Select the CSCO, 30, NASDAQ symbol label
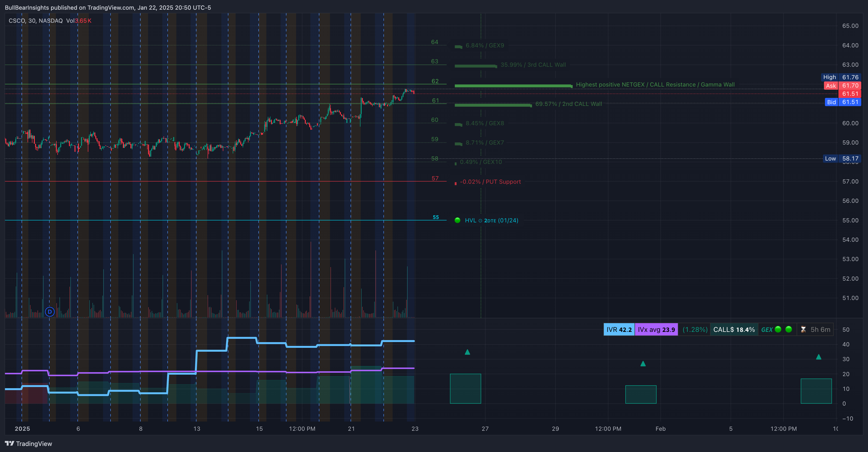 tap(36, 21)
